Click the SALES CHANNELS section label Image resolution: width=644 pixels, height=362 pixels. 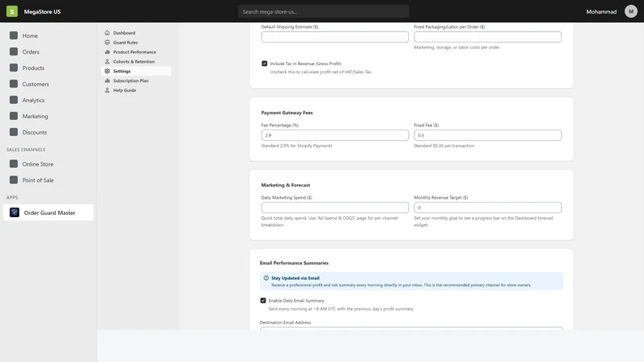click(x=26, y=150)
